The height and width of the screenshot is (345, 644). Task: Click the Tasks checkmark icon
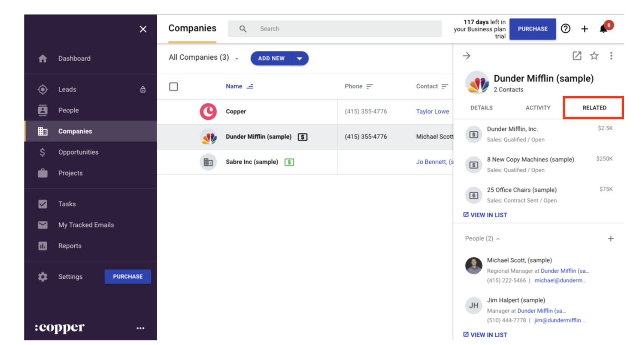click(x=43, y=204)
